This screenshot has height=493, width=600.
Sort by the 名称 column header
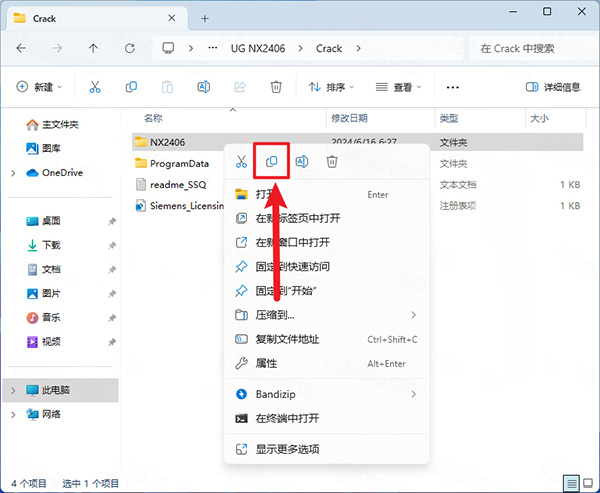[x=153, y=118]
